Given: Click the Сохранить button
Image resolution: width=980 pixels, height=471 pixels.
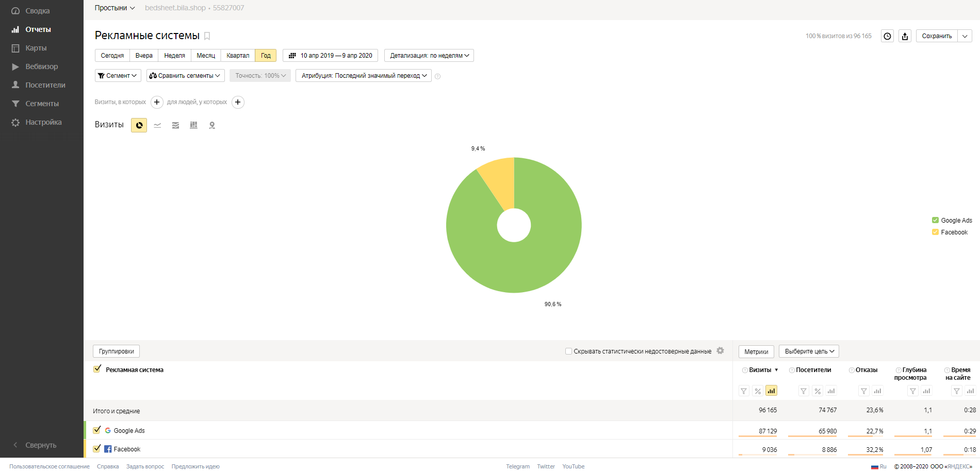Looking at the screenshot, I should pyautogui.click(x=937, y=36).
